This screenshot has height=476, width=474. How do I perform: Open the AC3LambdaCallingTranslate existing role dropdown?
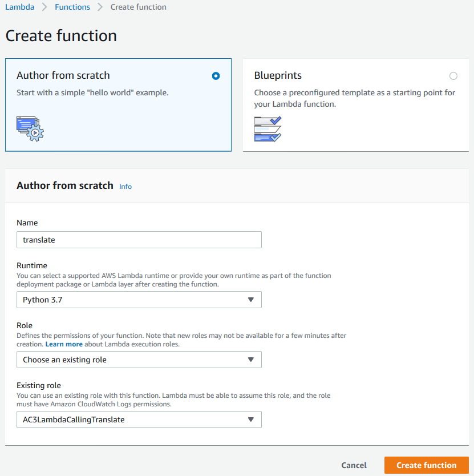click(139, 419)
